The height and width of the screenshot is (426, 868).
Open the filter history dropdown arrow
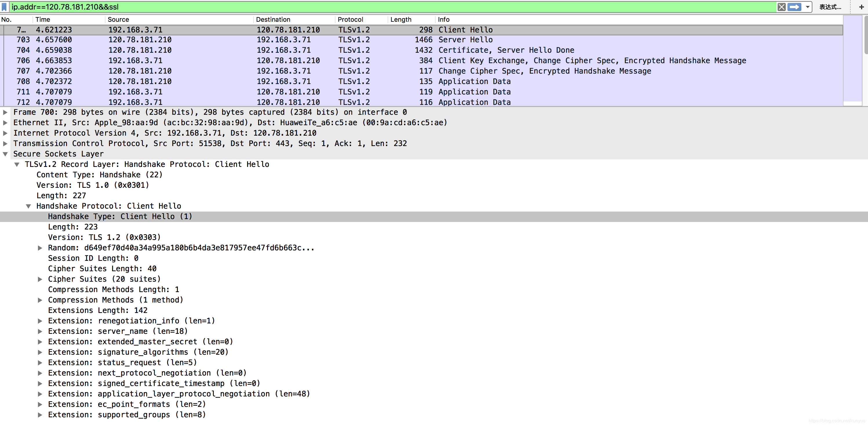click(x=808, y=7)
